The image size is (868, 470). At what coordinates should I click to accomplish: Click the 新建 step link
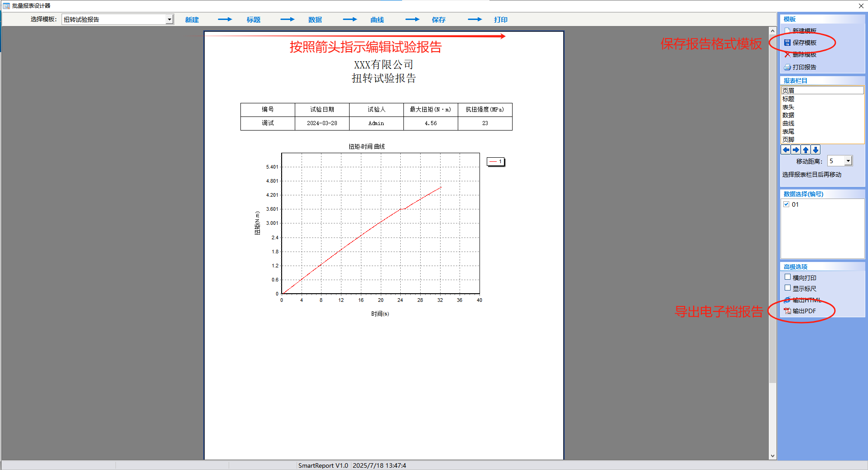pyautogui.click(x=192, y=19)
